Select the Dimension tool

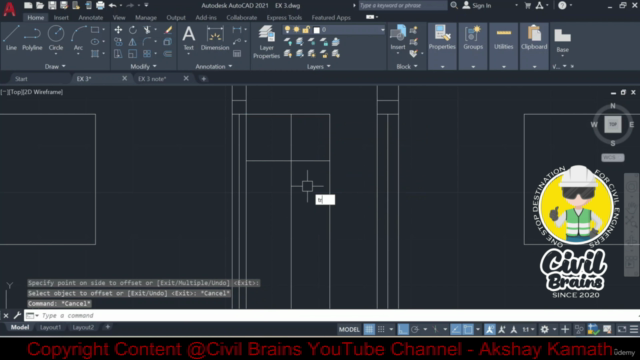[x=215, y=38]
